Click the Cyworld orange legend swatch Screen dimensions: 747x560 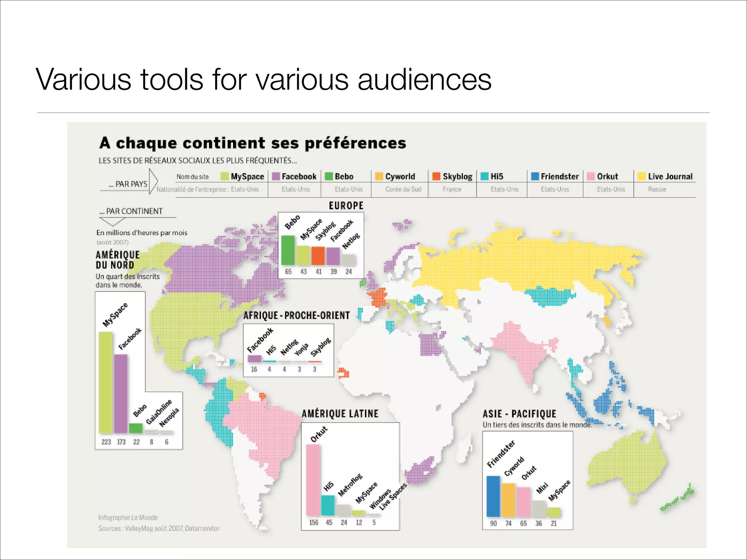379,176
